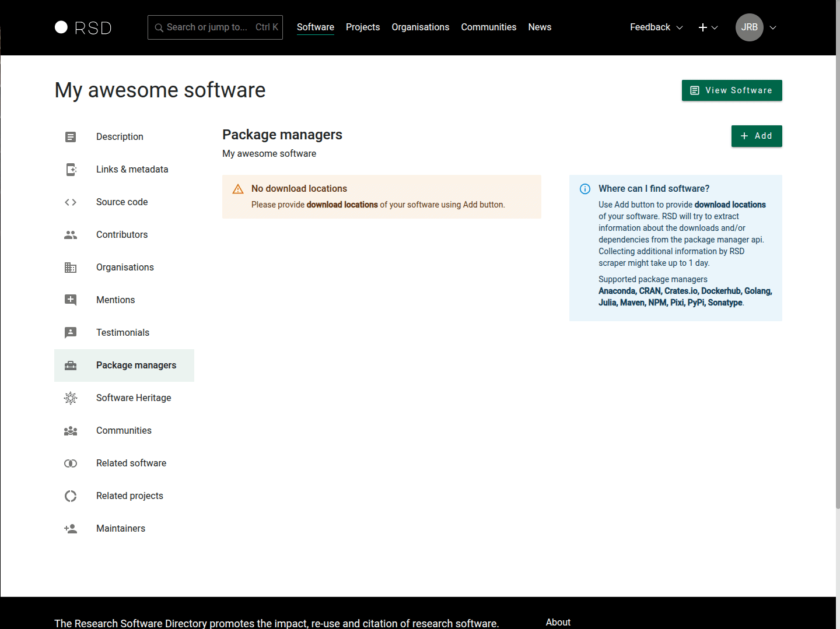This screenshot has width=840, height=629.
Task: Click the Maintainers add-person icon
Action: pyautogui.click(x=71, y=529)
